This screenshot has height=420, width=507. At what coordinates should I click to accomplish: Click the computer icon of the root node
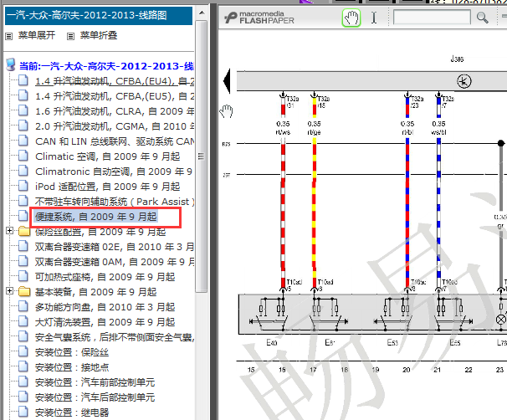(x=10, y=64)
